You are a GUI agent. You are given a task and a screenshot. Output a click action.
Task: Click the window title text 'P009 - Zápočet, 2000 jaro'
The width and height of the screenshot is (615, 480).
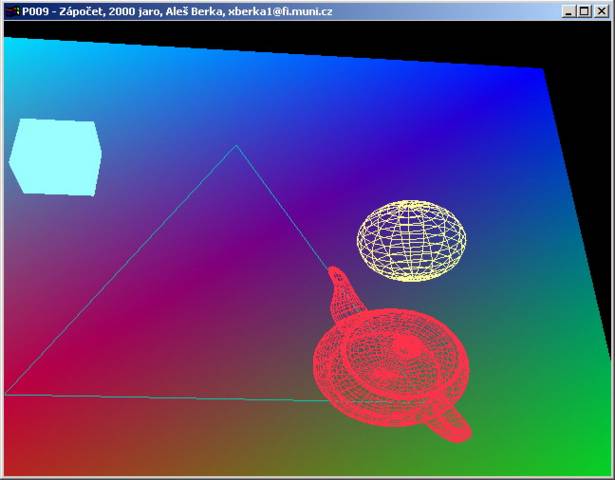tap(91, 12)
